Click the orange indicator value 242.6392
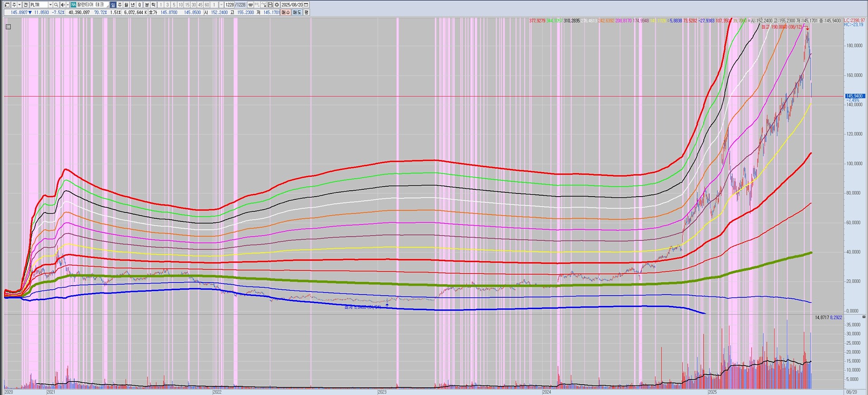 click(606, 21)
